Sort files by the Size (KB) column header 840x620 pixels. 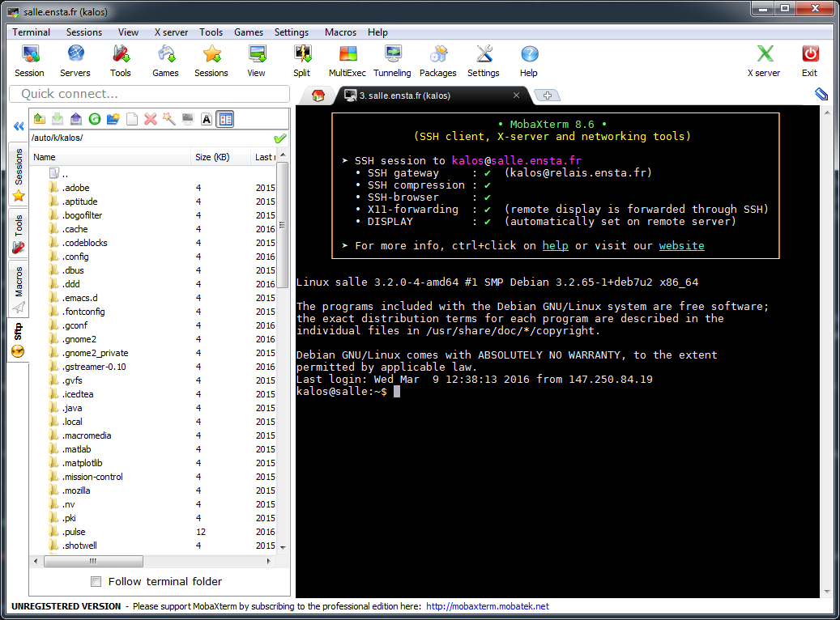coord(220,157)
